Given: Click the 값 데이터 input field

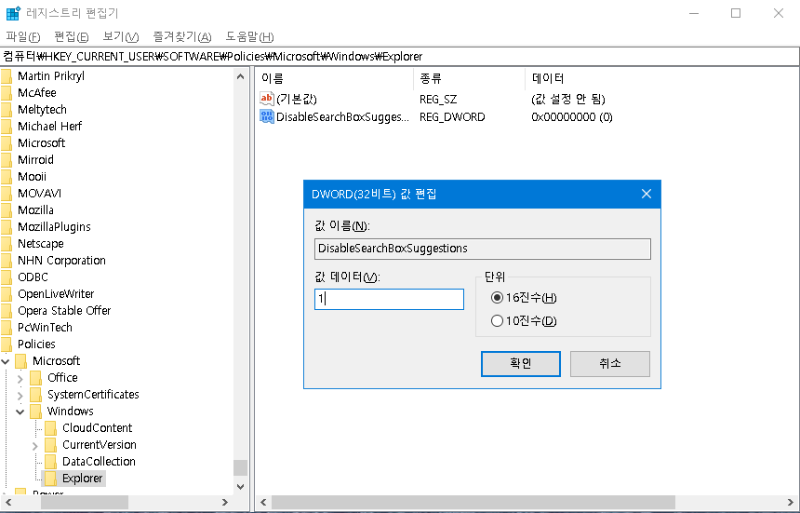Looking at the screenshot, I should (389, 299).
